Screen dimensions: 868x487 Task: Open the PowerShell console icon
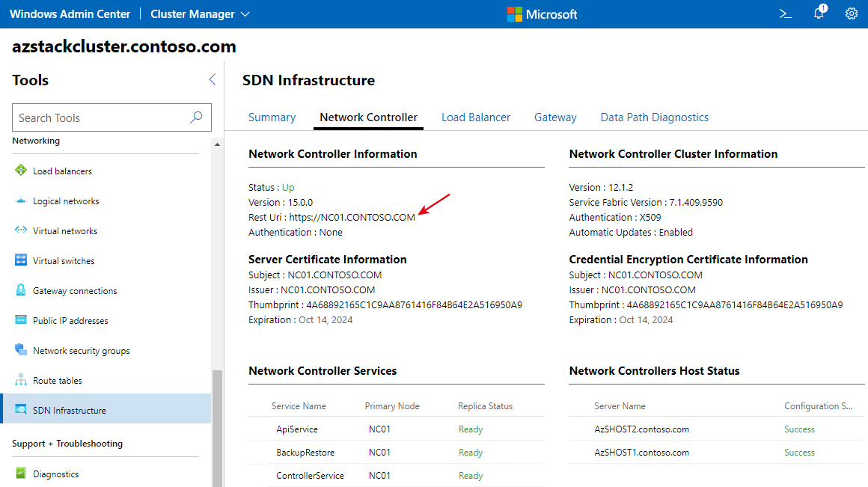[x=785, y=13]
